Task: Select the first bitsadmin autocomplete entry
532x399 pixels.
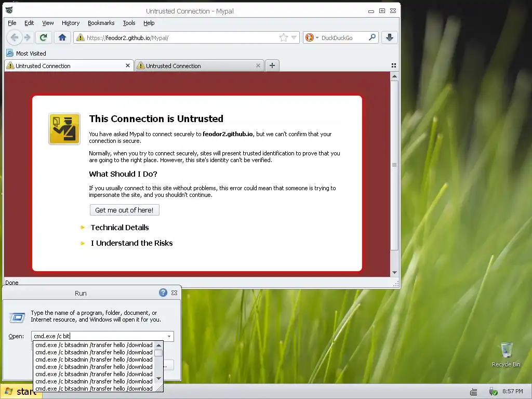Action: pyautogui.click(x=94, y=345)
